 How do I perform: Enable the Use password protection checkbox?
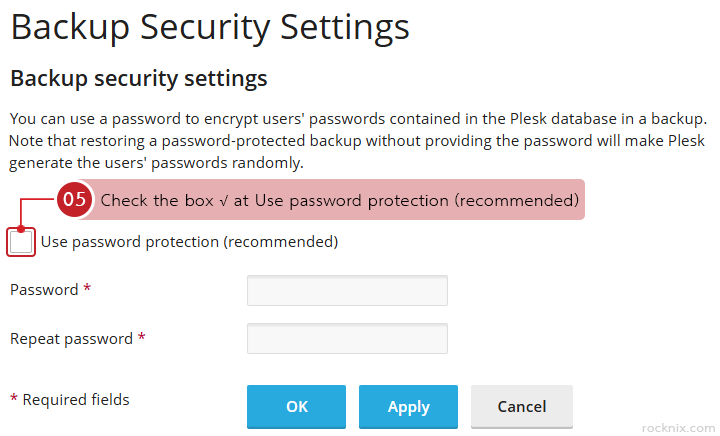21,242
